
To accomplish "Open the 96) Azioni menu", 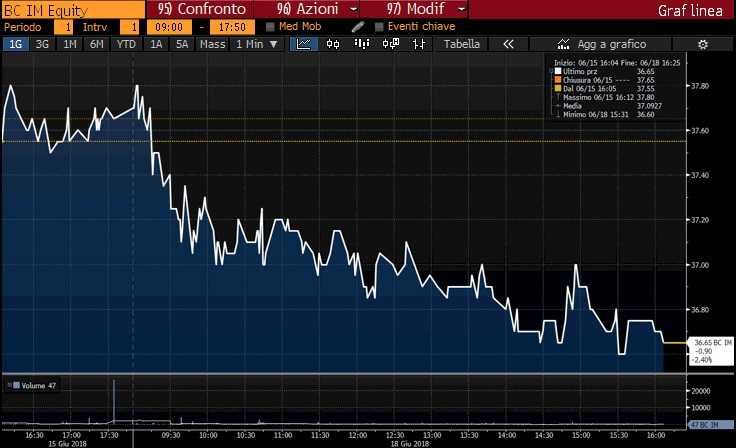I will (307, 9).
